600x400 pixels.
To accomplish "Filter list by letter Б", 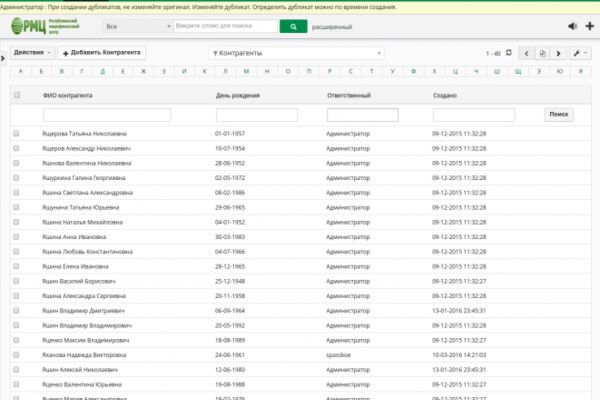I will pyautogui.click(x=41, y=71).
